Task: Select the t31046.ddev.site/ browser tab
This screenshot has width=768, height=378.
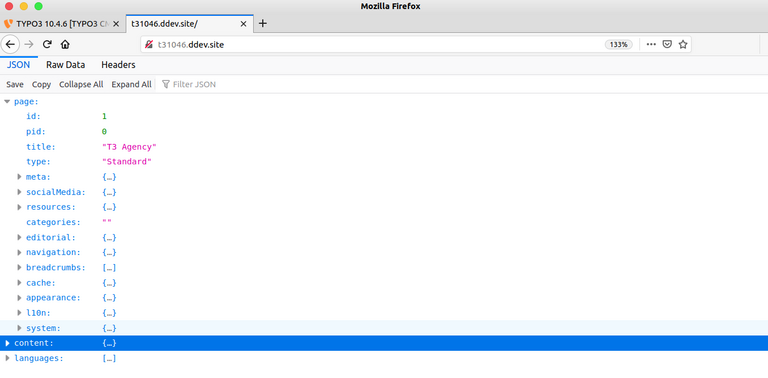Action: tap(189, 24)
